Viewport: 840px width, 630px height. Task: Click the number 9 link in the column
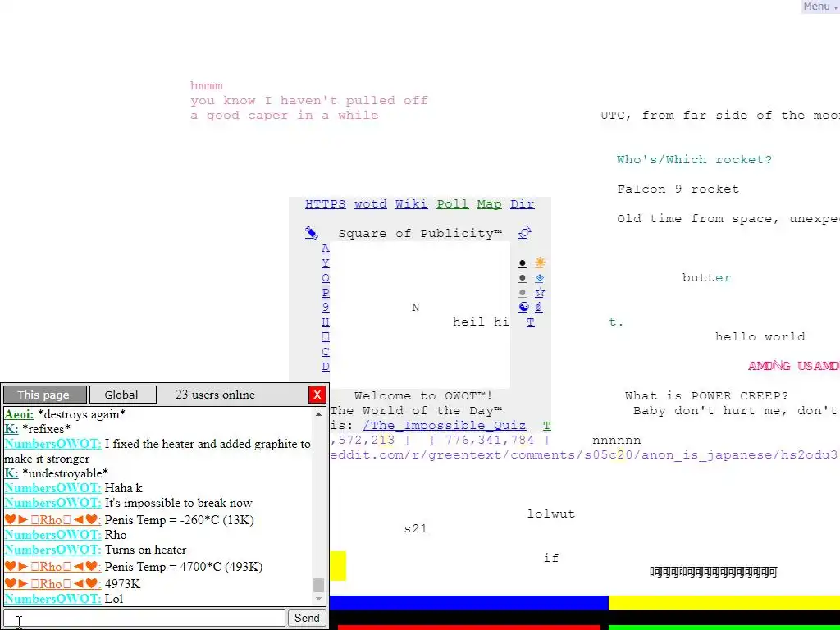pyautogui.click(x=325, y=307)
